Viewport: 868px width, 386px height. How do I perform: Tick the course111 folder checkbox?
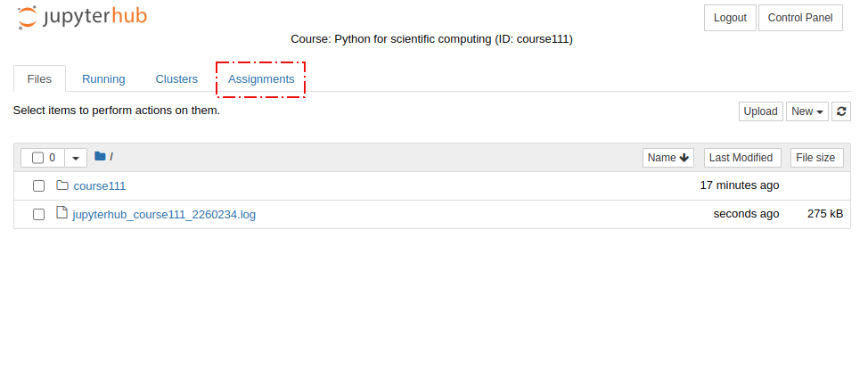point(38,186)
